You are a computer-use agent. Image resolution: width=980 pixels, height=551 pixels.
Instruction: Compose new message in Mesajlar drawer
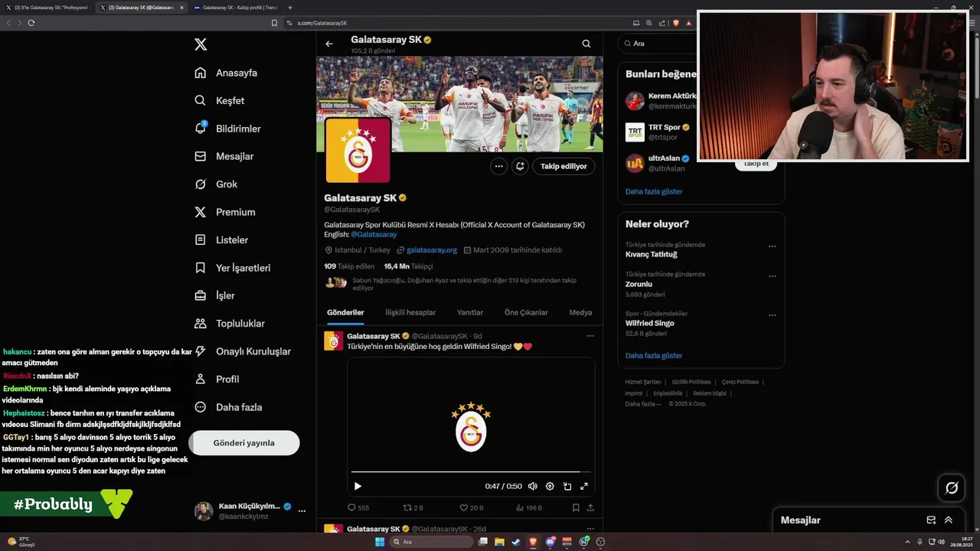coord(931,520)
